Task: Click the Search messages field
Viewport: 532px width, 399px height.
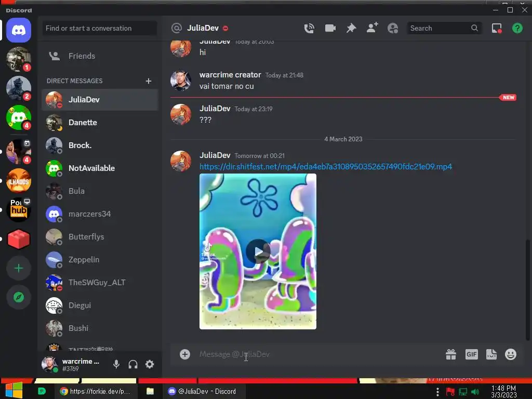Action: click(444, 28)
